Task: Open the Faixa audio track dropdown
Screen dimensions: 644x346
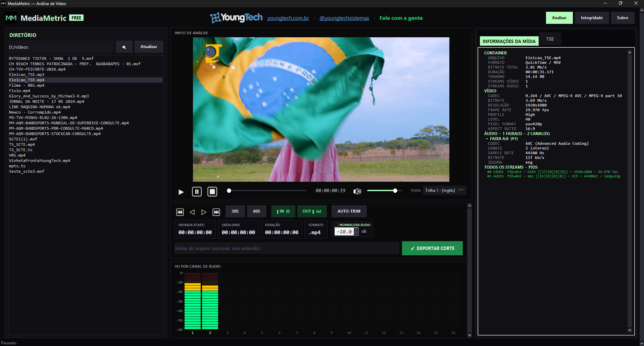Action: (444, 190)
